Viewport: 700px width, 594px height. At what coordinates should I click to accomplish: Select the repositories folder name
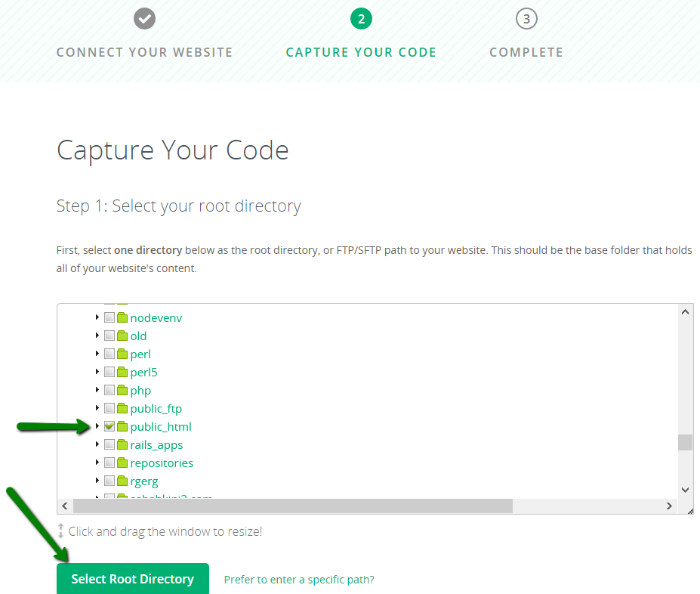(162, 463)
